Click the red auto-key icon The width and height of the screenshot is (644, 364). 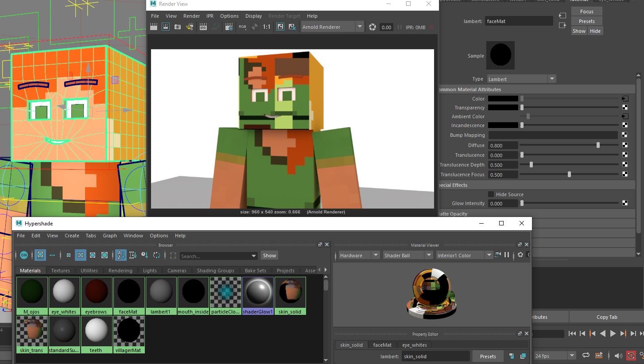[x=631, y=355]
